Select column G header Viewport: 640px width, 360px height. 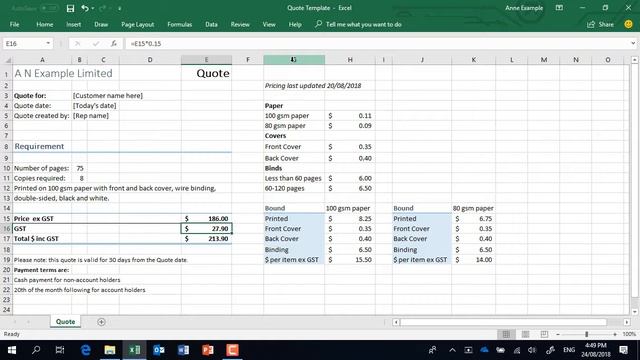pos(294,60)
